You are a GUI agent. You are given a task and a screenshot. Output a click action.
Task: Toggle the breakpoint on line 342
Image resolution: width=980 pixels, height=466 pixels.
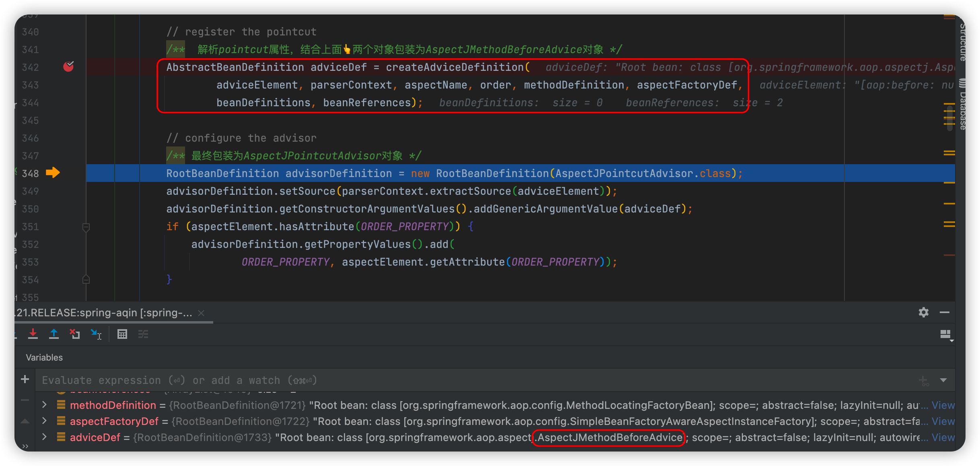[68, 66]
